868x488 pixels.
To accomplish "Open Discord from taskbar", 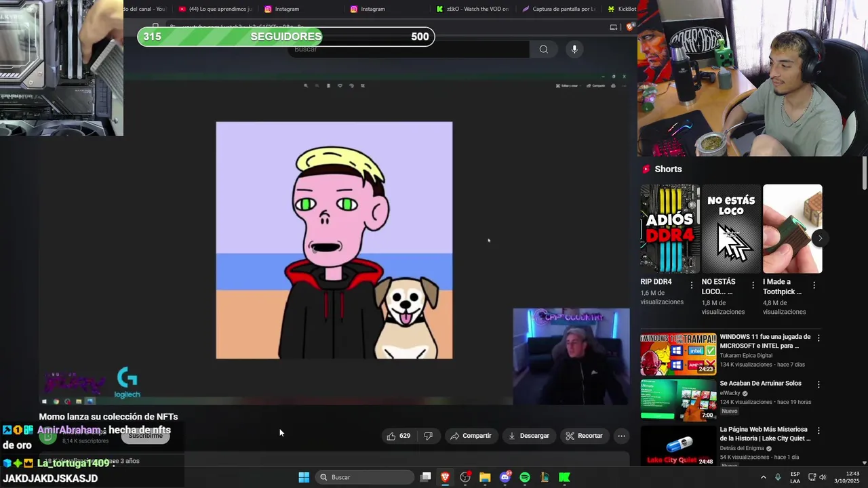I will click(x=505, y=477).
